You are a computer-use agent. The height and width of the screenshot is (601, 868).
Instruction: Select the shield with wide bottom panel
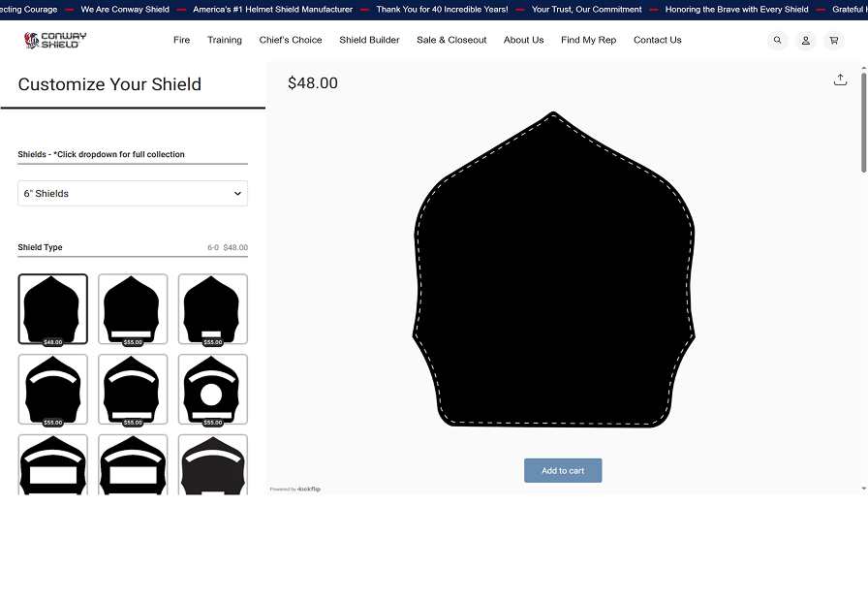coord(133,308)
